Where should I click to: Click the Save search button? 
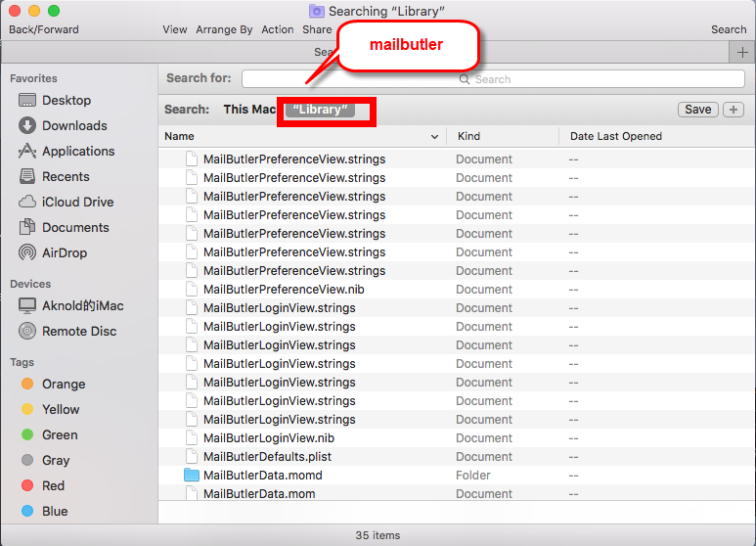[697, 110]
